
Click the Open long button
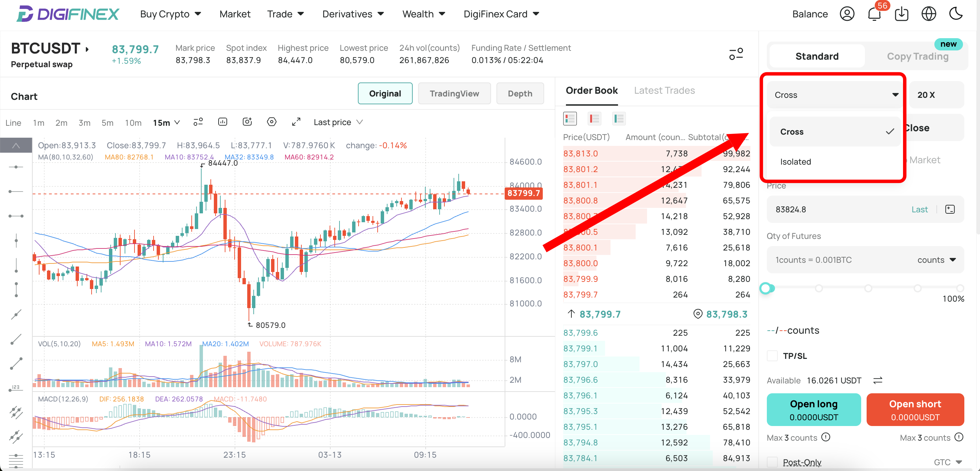814,410
